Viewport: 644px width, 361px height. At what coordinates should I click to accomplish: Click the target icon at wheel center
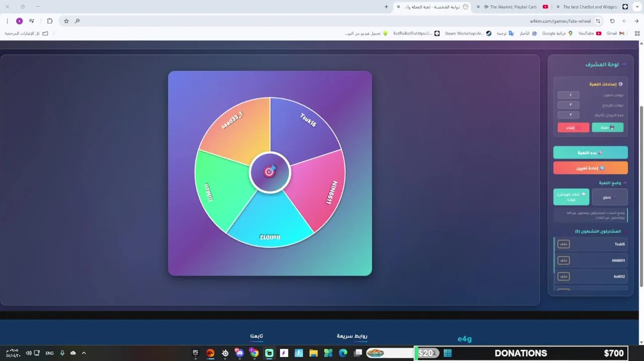click(270, 172)
